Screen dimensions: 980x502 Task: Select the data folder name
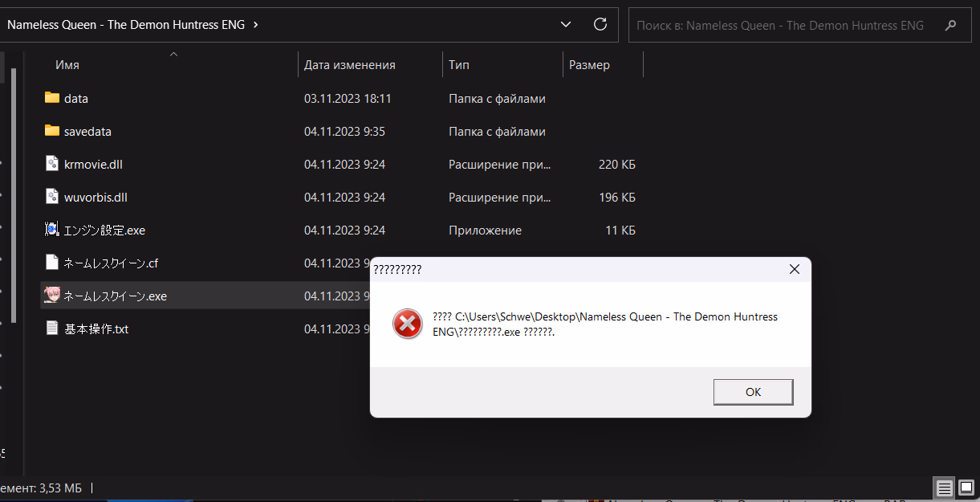point(76,98)
